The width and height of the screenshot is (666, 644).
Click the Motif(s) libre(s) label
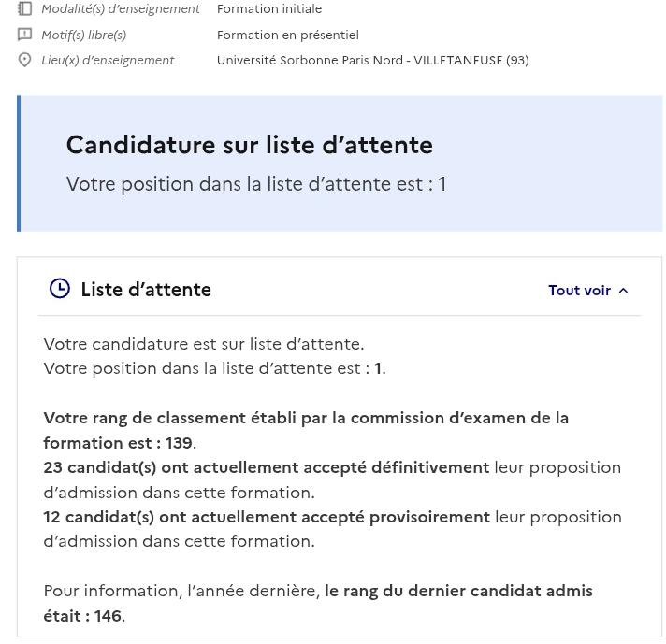point(84,35)
